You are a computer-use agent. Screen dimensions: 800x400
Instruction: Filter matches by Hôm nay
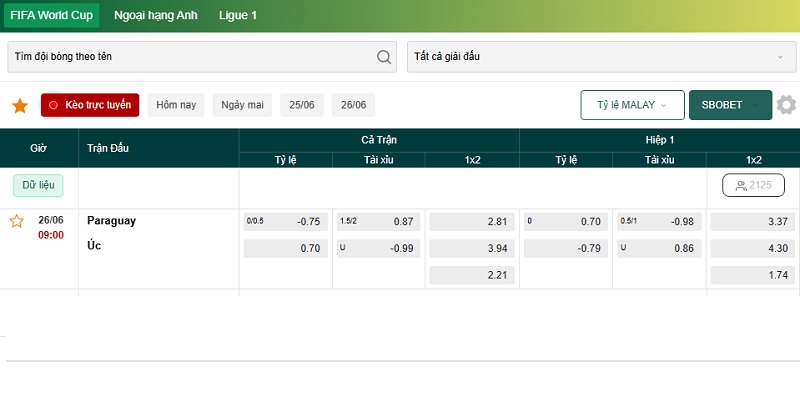(x=176, y=105)
